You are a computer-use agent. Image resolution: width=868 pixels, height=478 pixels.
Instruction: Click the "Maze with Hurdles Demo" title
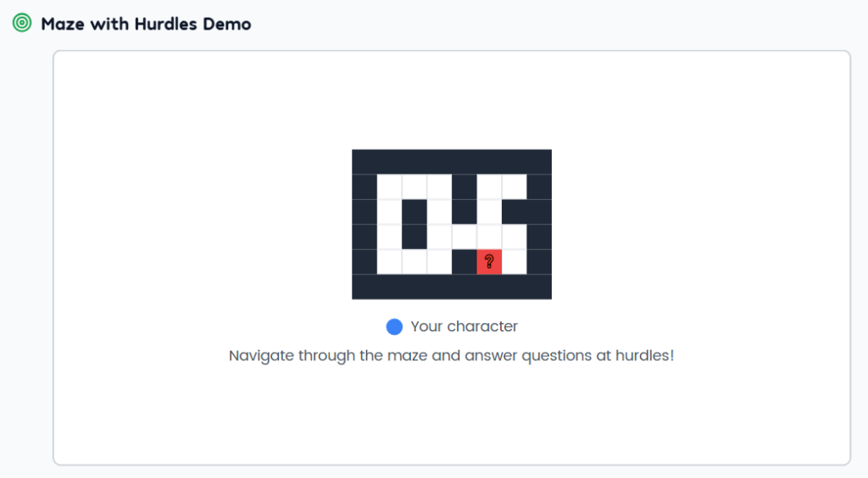point(146,24)
